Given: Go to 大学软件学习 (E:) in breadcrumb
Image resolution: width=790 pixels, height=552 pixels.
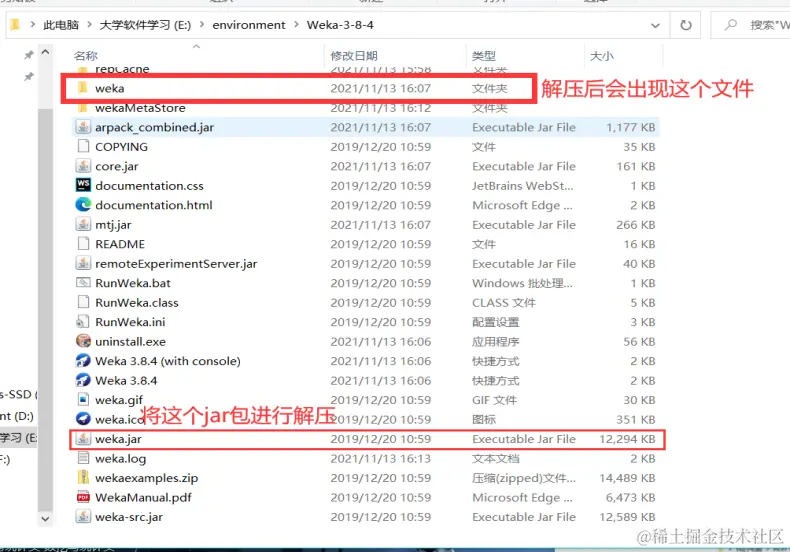Looking at the screenshot, I should [145, 25].
